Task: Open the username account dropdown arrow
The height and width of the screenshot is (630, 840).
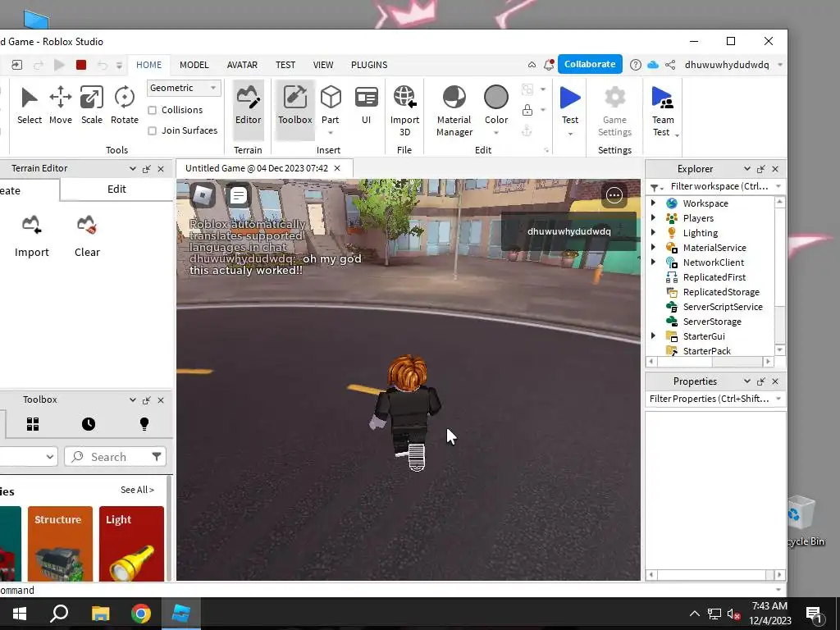Action: (x=780, y=65)
